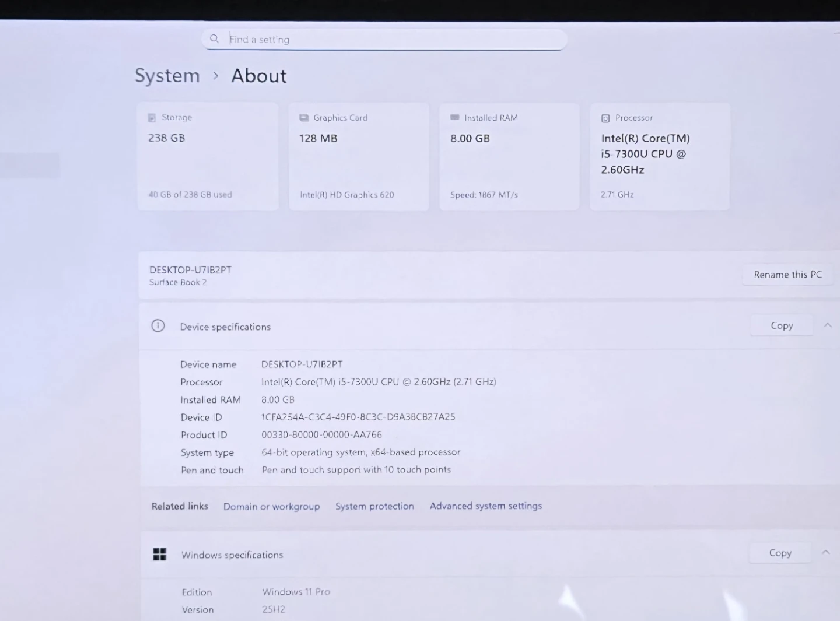Image resolution: width=840 pixels, height=621 pixels.
Task: Select the 238 GB storage value
Action: coord(166,138)
